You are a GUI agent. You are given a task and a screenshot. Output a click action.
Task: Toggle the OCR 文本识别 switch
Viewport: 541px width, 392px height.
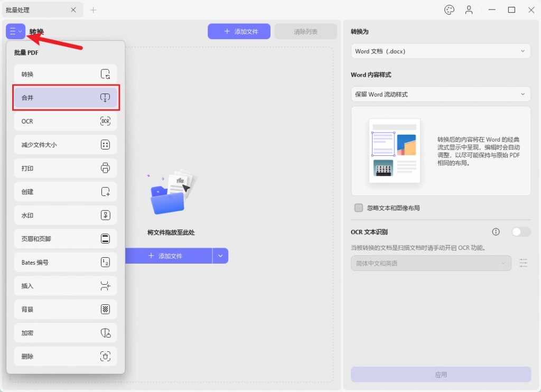[x=521, y=232]
